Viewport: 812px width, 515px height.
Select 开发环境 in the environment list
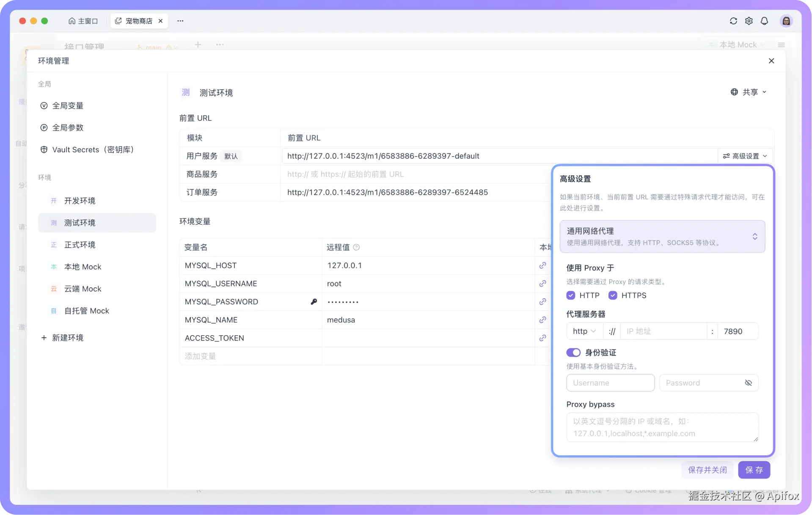click(80, 201)
